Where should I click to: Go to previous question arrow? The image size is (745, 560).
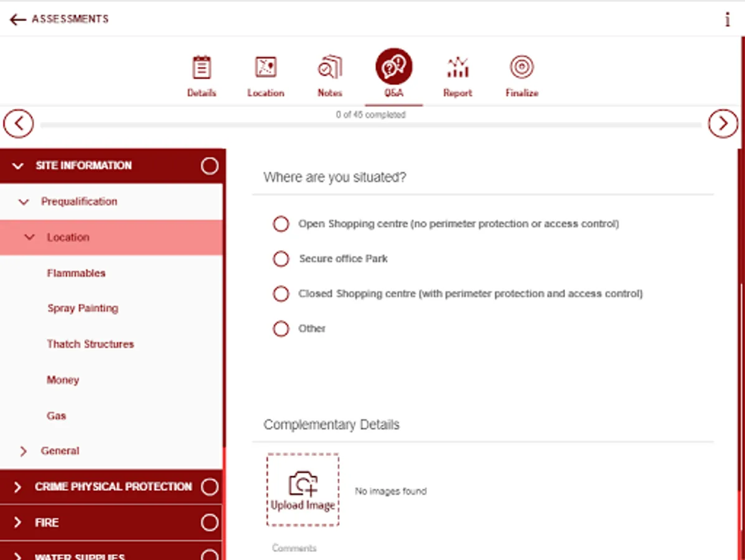coord(19,124)
